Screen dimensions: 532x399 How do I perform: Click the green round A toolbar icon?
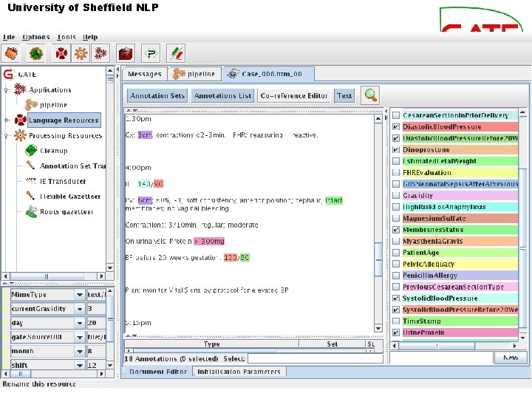point(36,53)
